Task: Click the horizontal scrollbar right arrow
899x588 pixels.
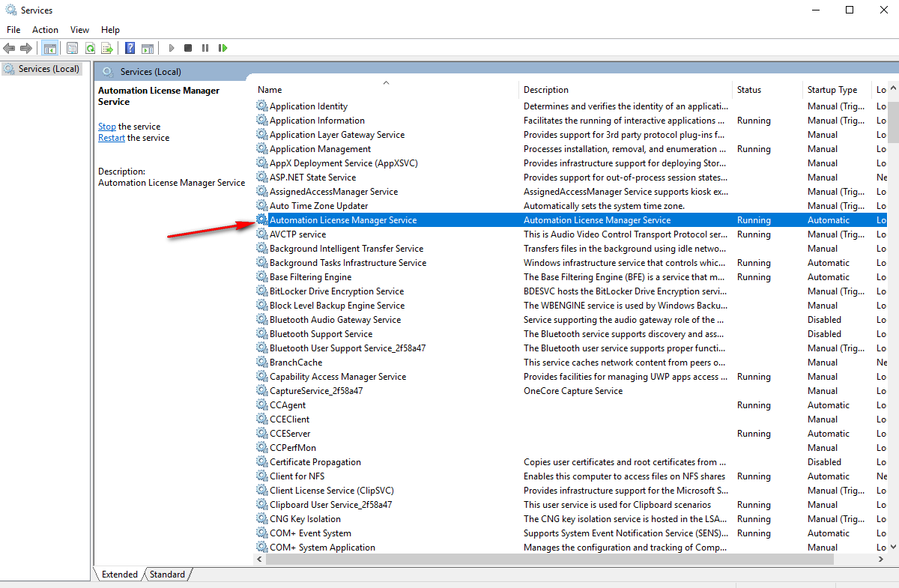Action: 881,560
